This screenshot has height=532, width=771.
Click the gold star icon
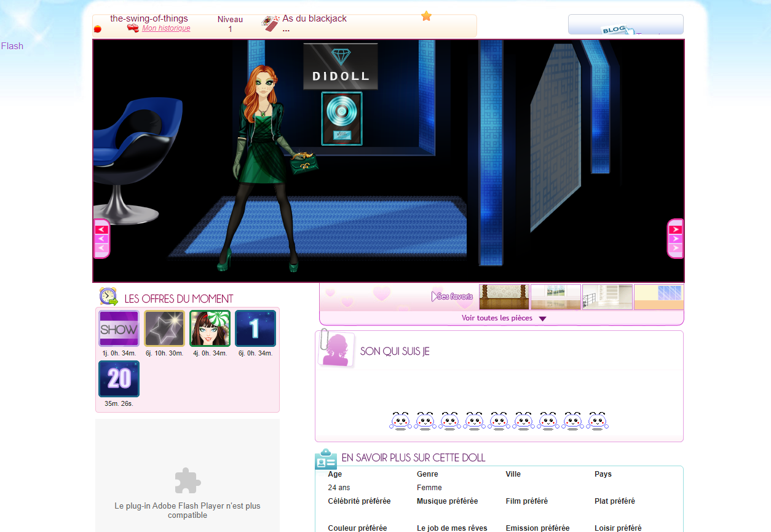click(x=426, y=16)
